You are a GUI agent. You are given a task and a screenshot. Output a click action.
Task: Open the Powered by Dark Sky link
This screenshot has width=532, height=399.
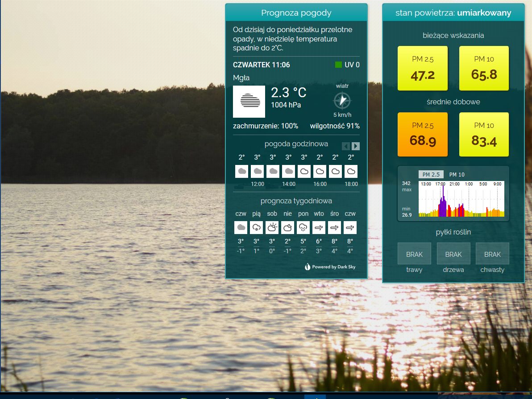pos(330,267)
